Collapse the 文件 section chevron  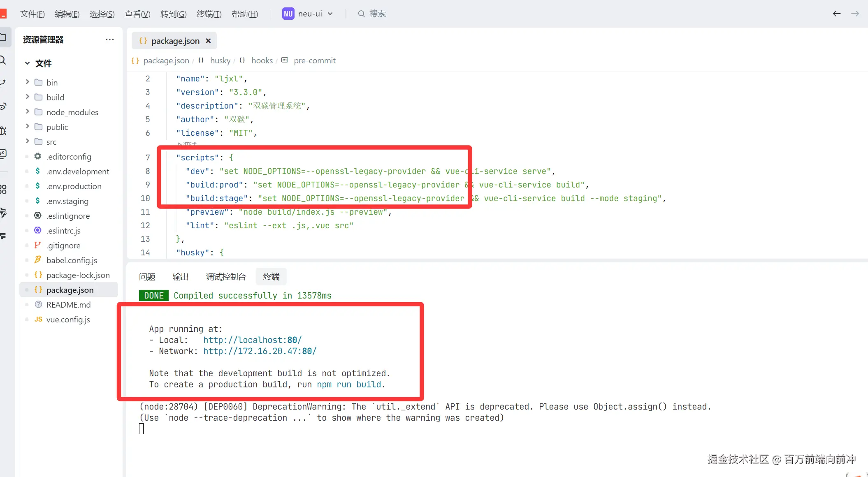point(27,63)
